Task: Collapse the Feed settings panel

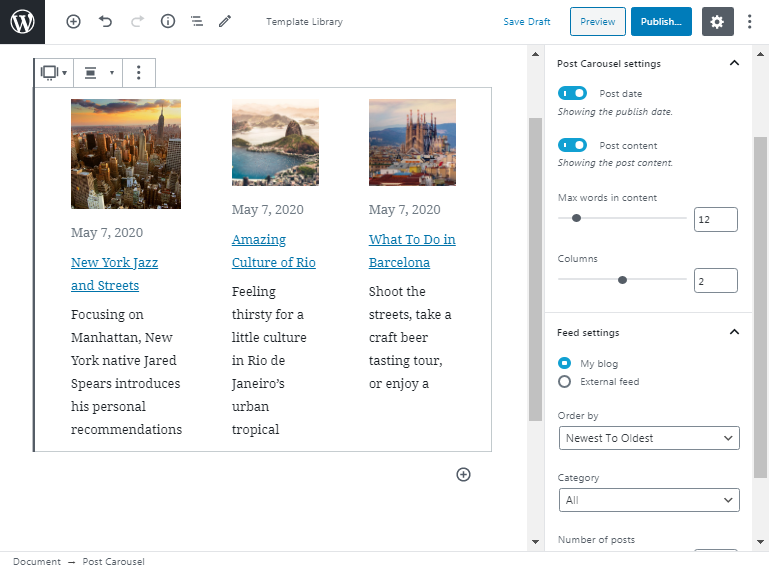Action: coord(734,332)
